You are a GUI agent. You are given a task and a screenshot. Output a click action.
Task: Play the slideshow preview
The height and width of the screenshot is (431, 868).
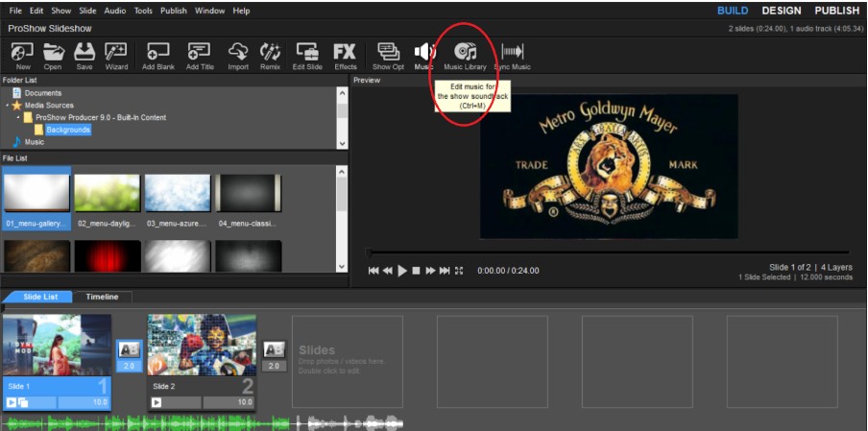point(402,271)
